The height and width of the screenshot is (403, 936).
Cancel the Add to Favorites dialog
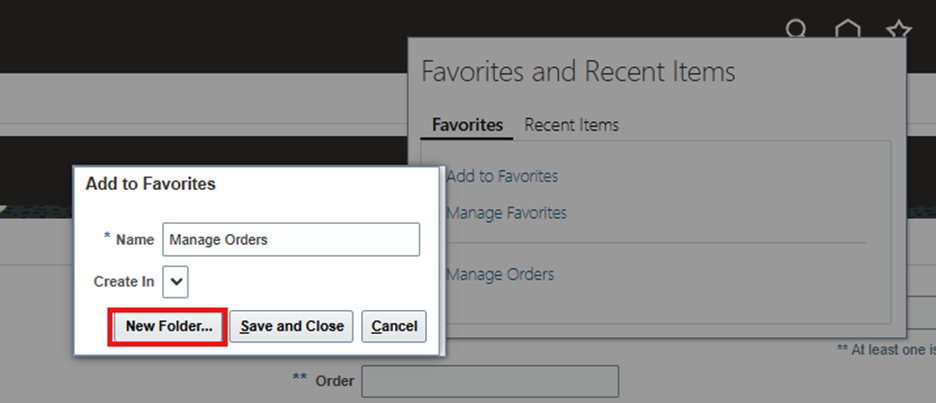(x=394, y=326)
